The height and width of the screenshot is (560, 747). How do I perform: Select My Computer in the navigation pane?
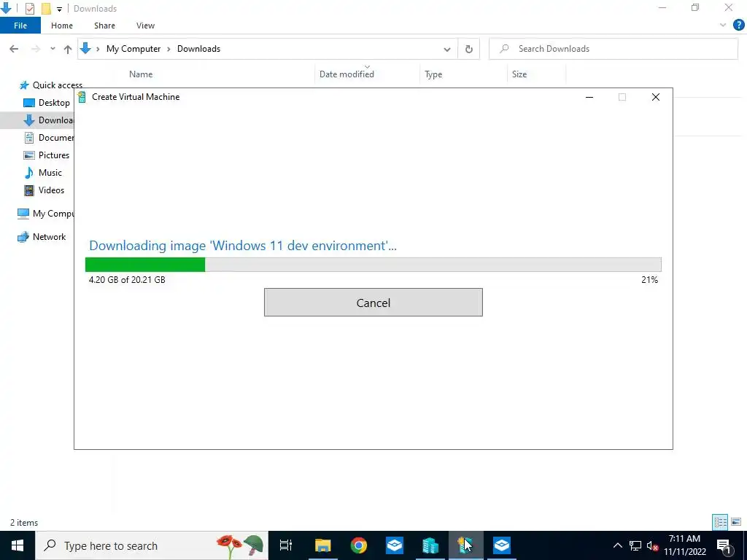46,214
